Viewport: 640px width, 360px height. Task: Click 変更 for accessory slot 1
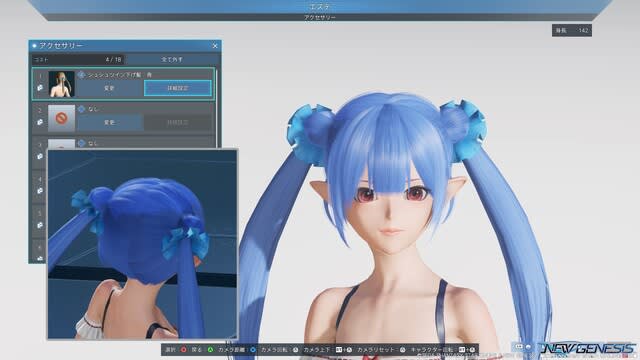point(109,88)
